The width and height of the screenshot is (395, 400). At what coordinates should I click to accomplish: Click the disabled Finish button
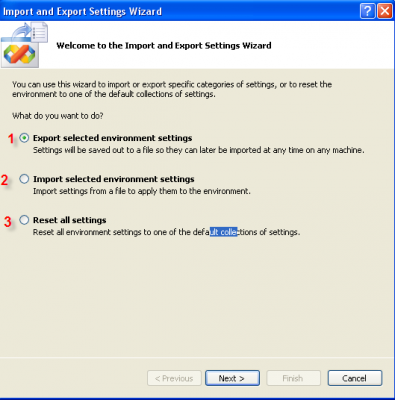coord(293,378)
